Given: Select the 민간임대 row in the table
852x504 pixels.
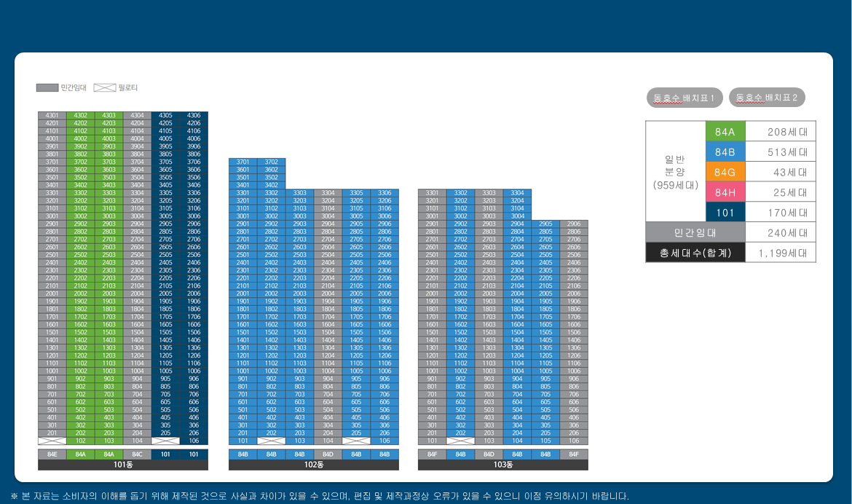Looking at the screenshot, I should [x=695, y=233].
